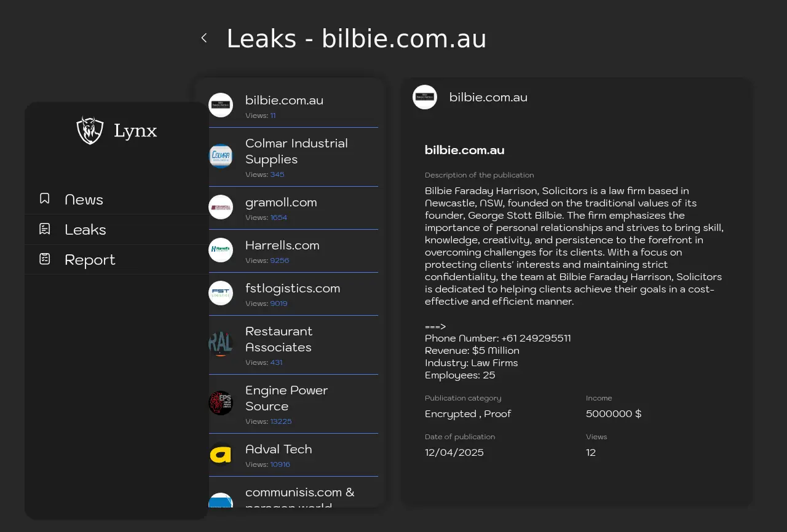Click the back arrow beside the page title
The height and width of the screenshot is (532, 787).
pyautogui.click(x=204, y=38)
